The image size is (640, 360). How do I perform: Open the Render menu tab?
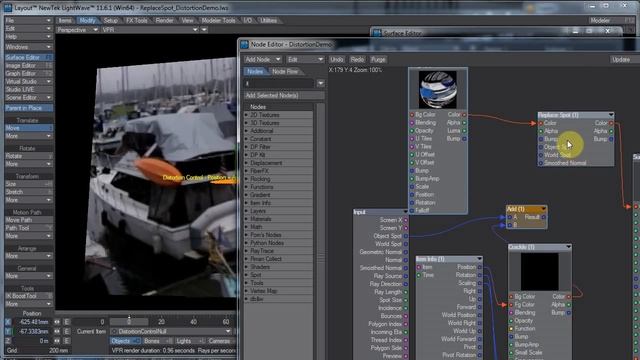click(x=164, y=20)
